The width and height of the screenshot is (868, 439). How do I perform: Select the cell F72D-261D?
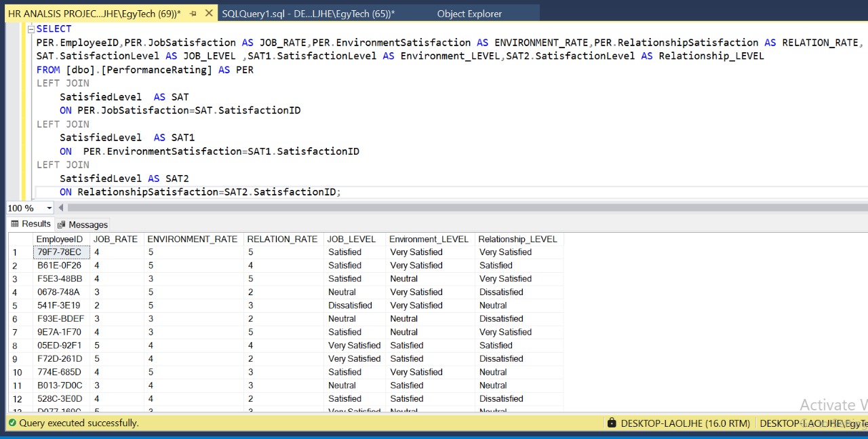pyautogui.click(x=61, y=359)
